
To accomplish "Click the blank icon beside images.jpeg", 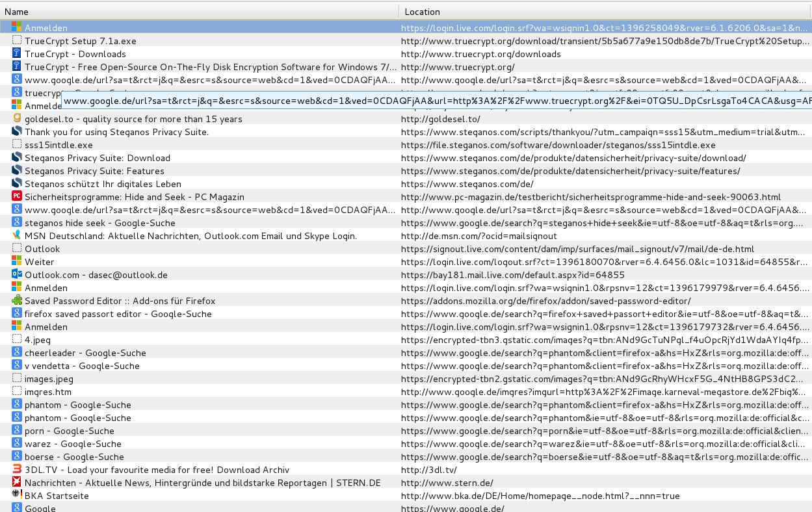I will pos(17,379).
